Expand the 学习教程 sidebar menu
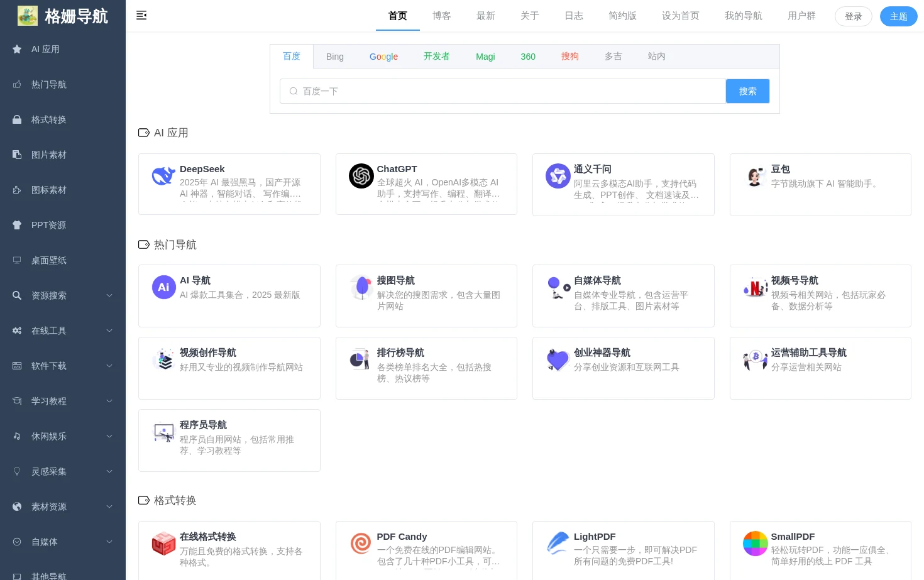 (x=63, y=401)
